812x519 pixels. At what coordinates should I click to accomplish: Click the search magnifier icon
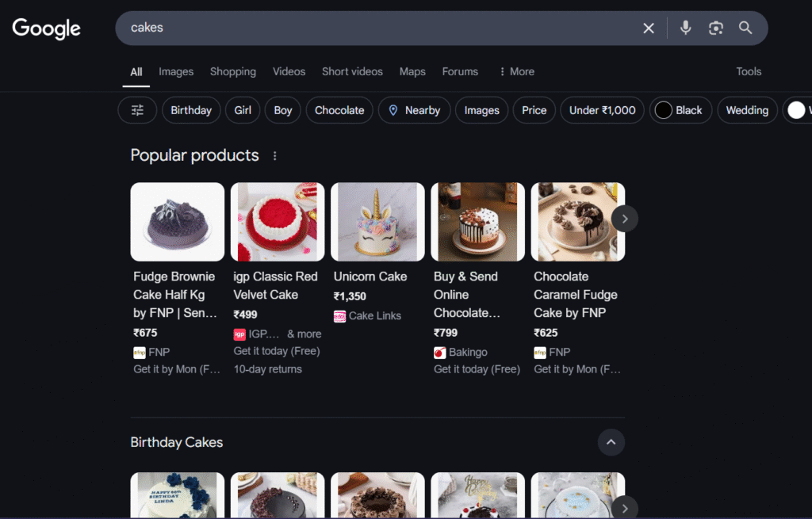point(745,28)
